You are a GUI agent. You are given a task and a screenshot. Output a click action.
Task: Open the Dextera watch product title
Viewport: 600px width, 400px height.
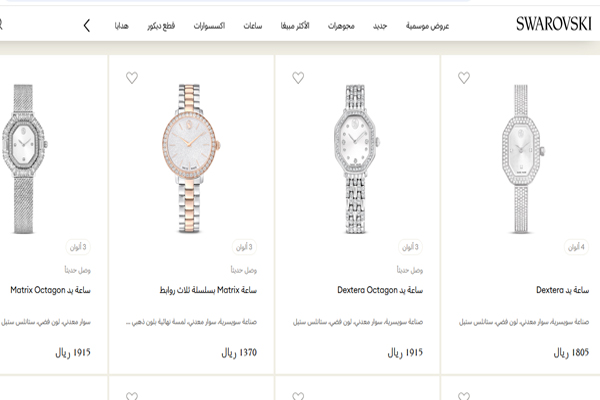[x=562, y=290]
